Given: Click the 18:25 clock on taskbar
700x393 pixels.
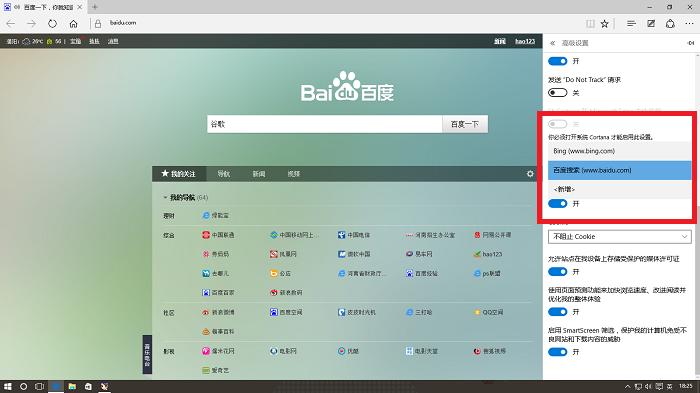Looking at the screenshot, I should click(x=686, y=386).
